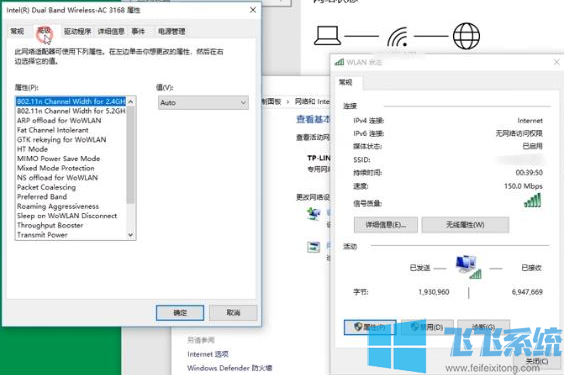Viewport: 564px width, 375px height.
Task: Open the 详细信息 tab
Action: (x=111, y=32)
